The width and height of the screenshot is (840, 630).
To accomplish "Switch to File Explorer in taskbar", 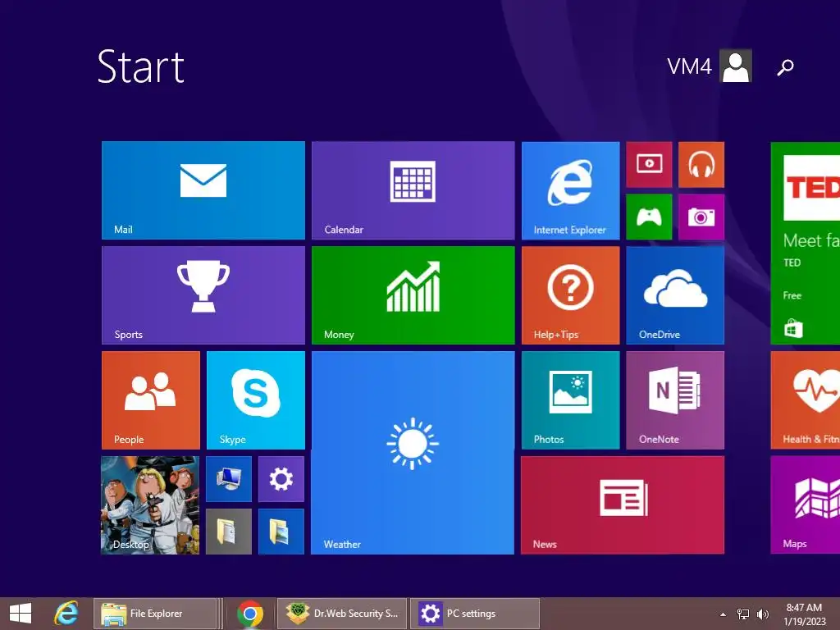I will (155, 614).
